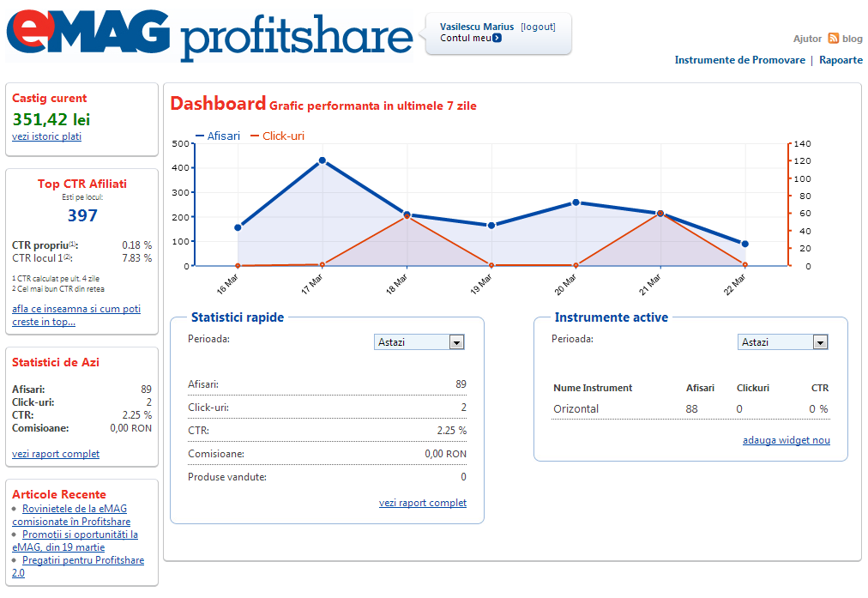
Task: Open the blog link
Action: [x=853, y=39]
